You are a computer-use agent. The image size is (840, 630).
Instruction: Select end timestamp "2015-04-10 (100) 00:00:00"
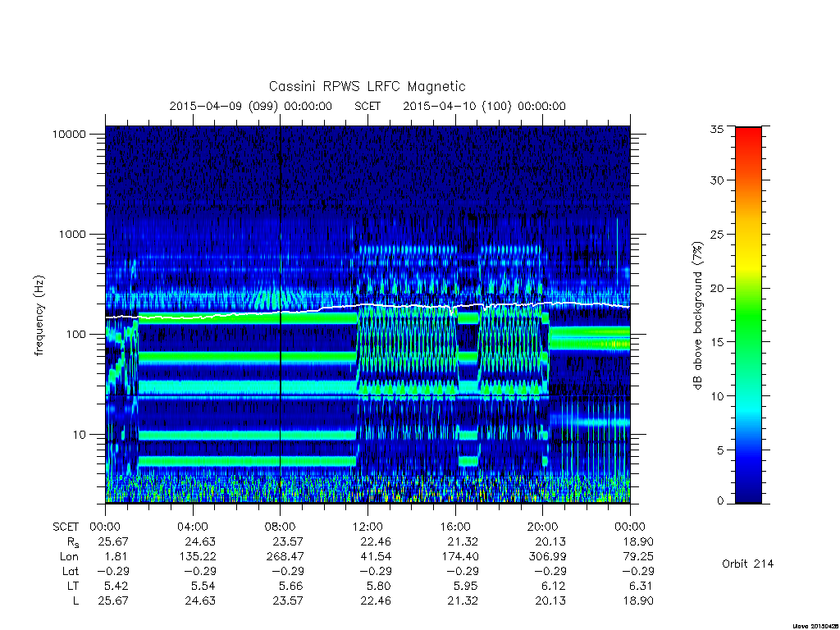(x=484, y=106)
